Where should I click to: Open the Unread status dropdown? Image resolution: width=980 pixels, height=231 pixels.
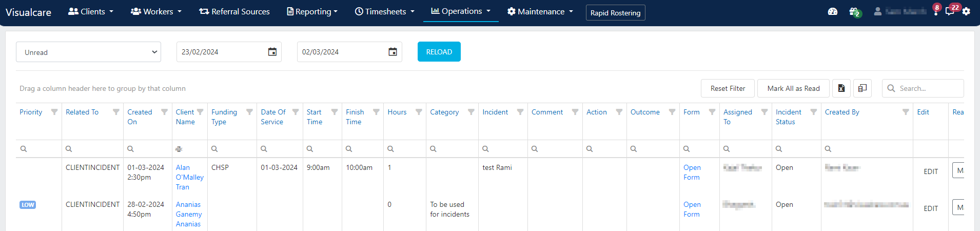coord(88,52)
